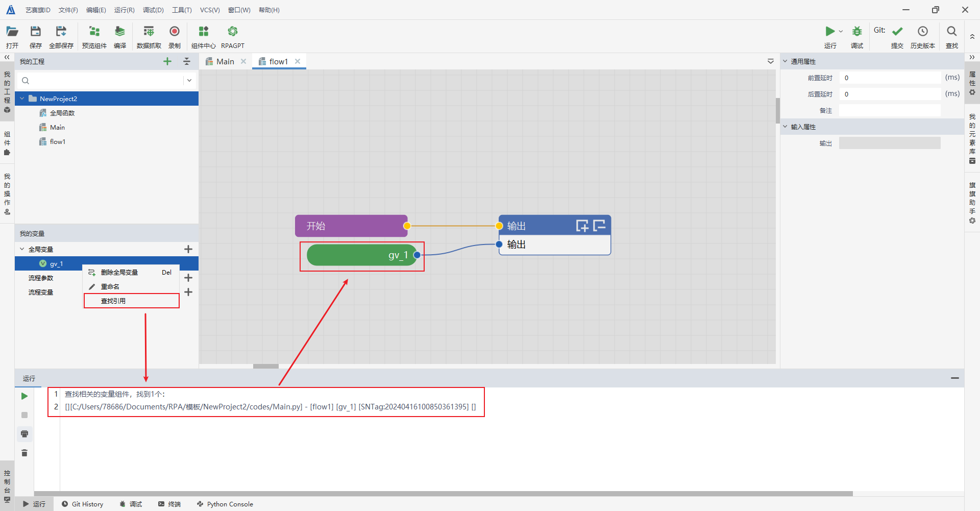
Task: Clear console output with trash icon
Action: [x=24, y=453]
